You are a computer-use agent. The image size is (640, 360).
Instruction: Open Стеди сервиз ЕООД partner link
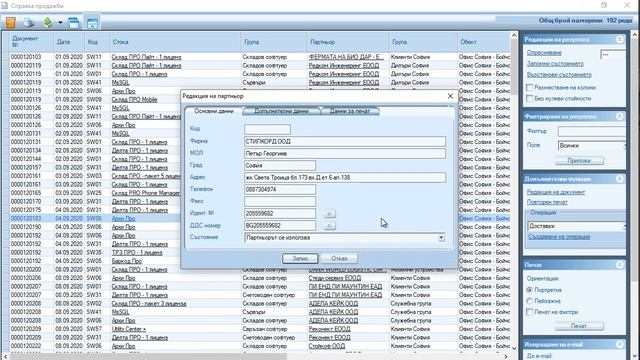click(335, 278)
